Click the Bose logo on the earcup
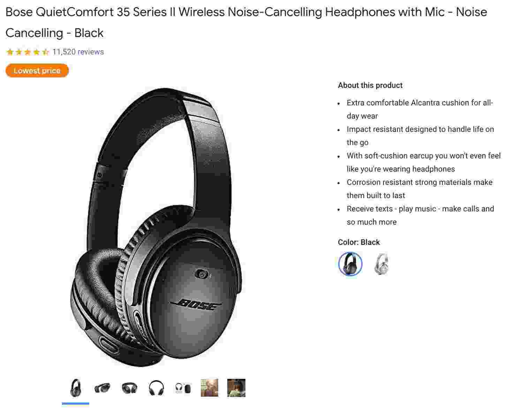 pos(196,304)
